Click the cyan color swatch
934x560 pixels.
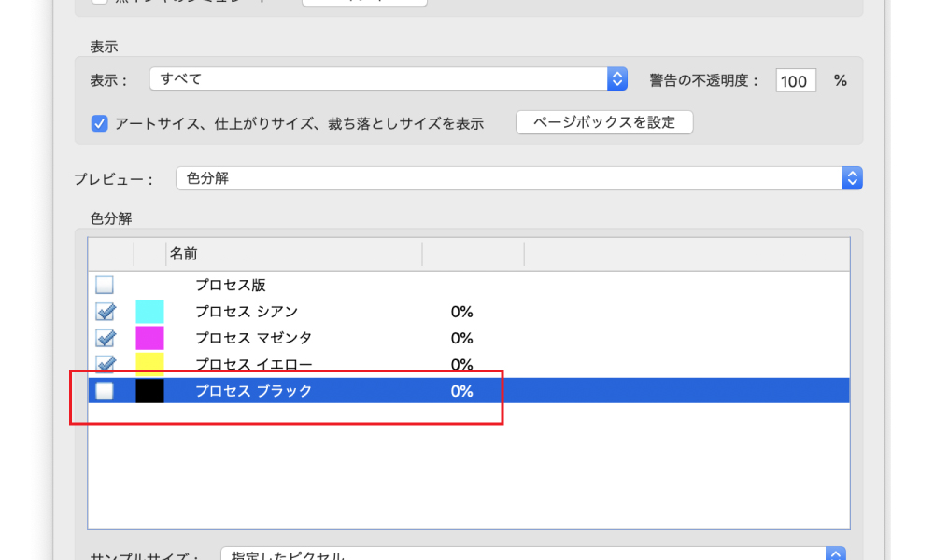[x=149, y=311]
